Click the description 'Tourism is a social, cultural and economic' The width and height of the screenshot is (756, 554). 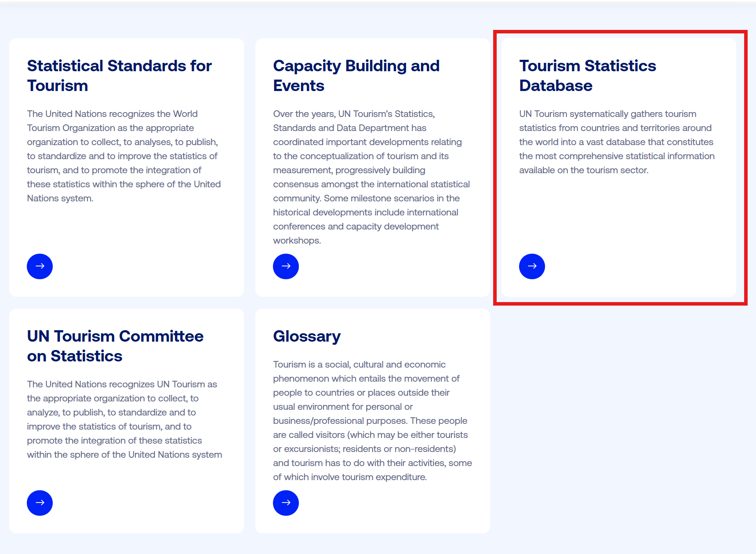(x=372, y=420)
